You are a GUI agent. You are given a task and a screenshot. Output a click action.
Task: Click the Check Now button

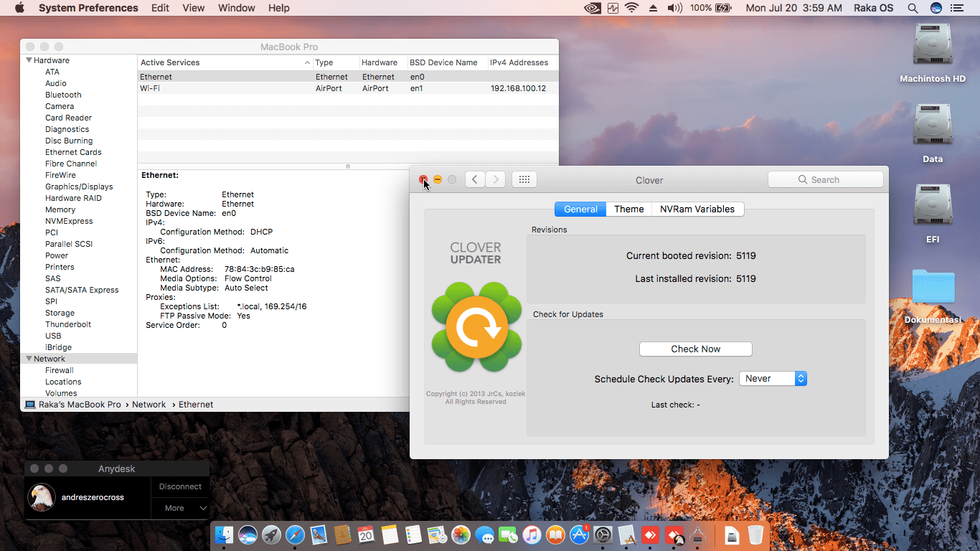696,349
